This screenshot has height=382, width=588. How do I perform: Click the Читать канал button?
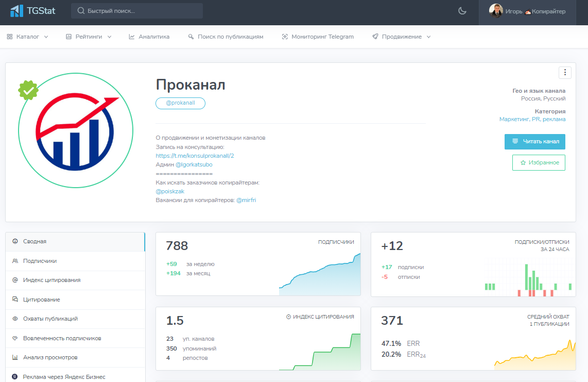pyautogui.click(x=535, y=142)
